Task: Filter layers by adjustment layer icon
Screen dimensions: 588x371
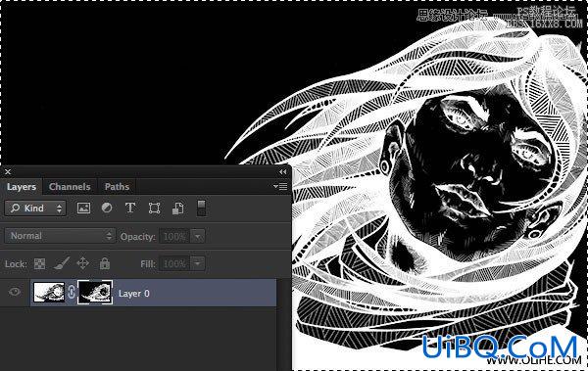Action: tap(107, 208)
